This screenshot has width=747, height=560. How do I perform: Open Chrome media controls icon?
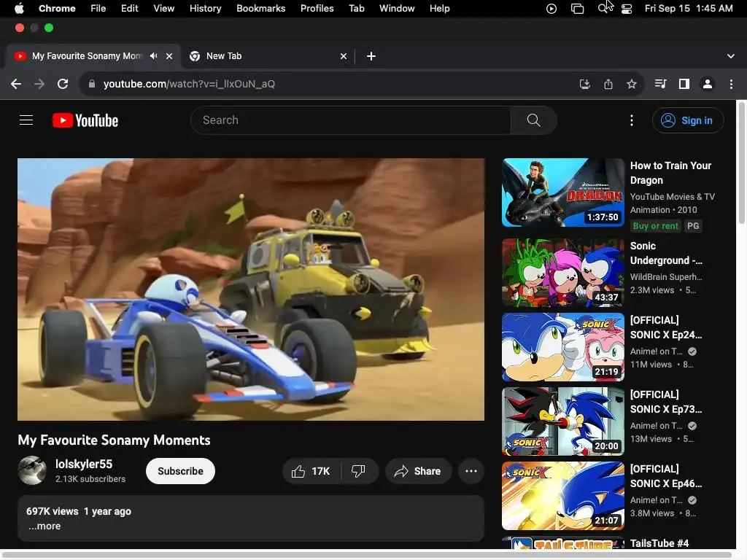(x=660, y=84)
